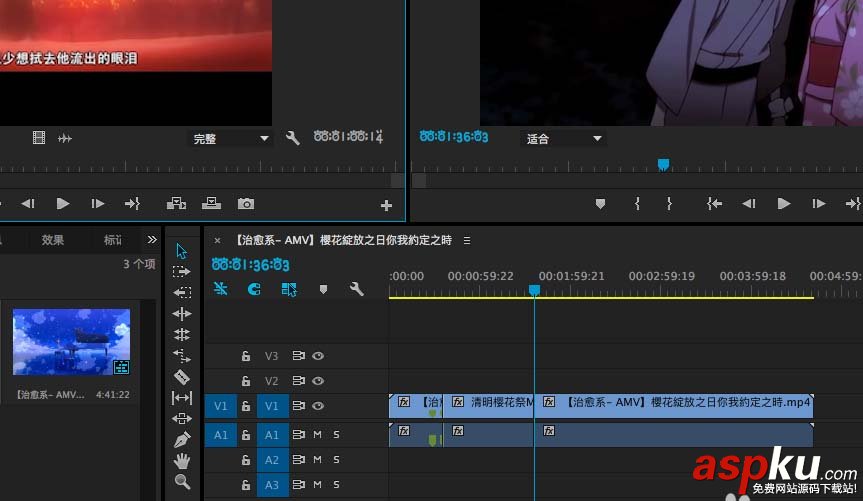This screenshot has height=501, width=863.
Task: Step back one frame in source monitor
Action: 28,204
